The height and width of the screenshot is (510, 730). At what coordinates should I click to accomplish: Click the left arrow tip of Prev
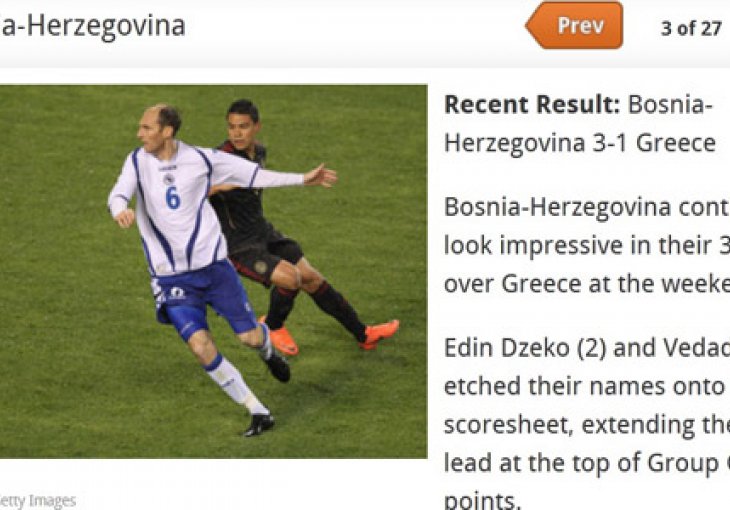532,26
